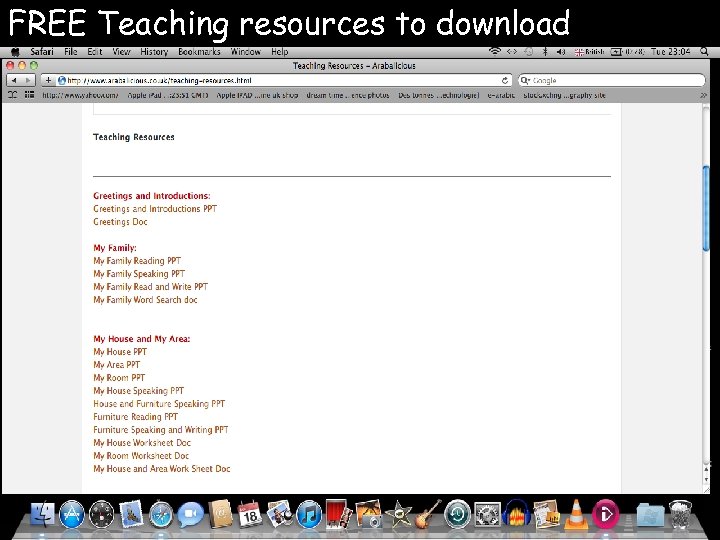Launch Audacity headphones icon in the Dock
This screenshot has height=540, width=720.
pos(517,514)
